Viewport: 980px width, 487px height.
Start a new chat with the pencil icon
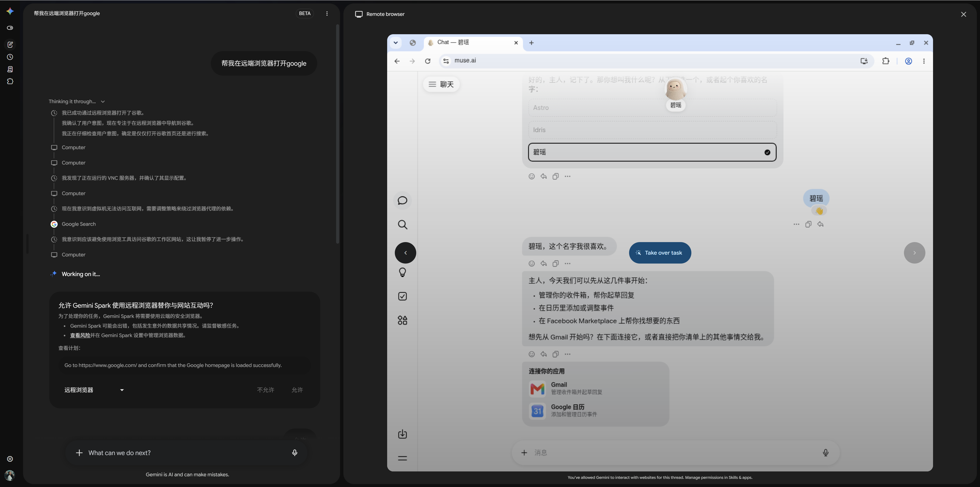pyautogui.click(x=10, y=44)
